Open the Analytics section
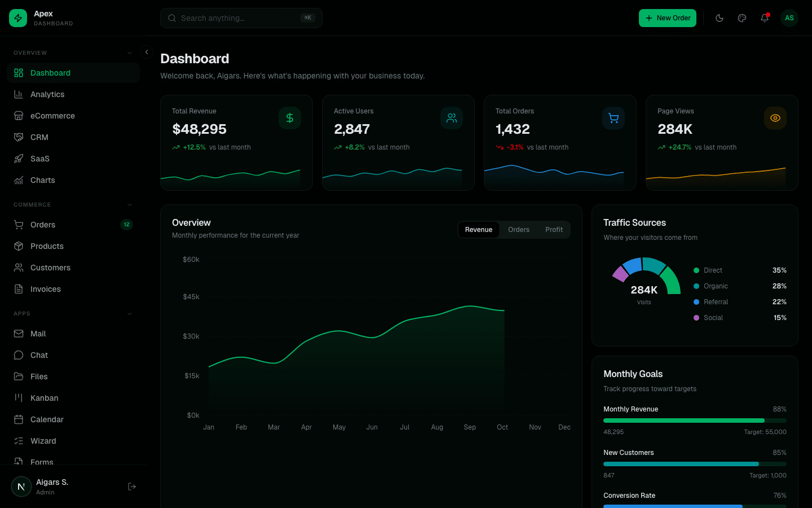The width and height of the screenshot is (812, 508). (x=48, y=94)
